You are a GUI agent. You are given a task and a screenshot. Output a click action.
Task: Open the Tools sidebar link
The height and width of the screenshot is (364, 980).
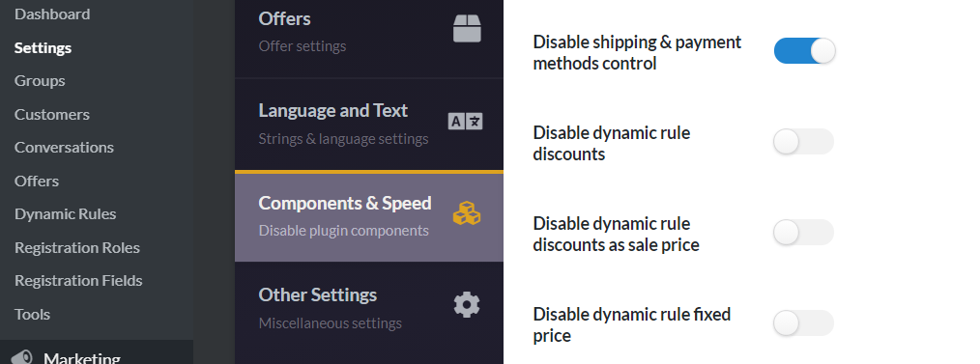pos(33,314)
